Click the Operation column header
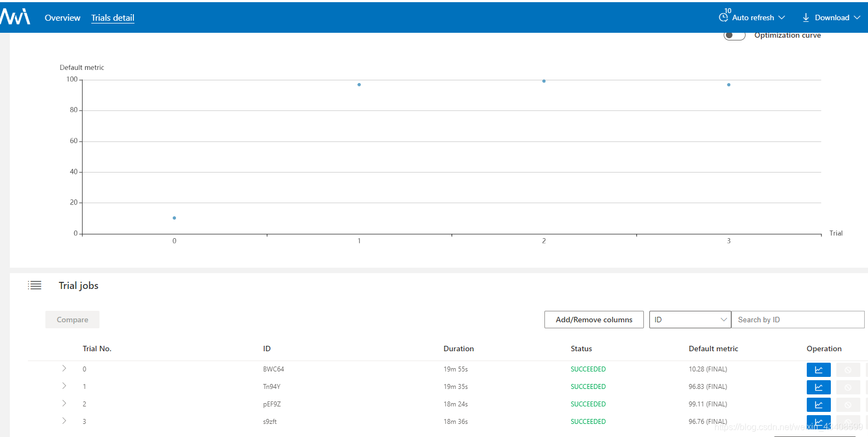 (824, 349)
